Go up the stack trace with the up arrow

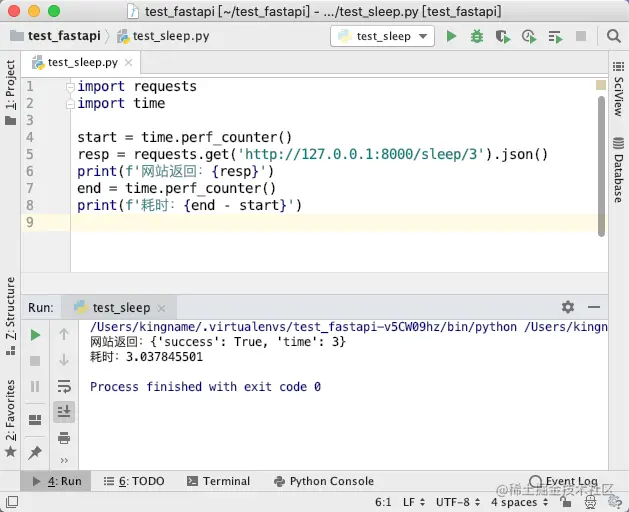coord(64,334)
